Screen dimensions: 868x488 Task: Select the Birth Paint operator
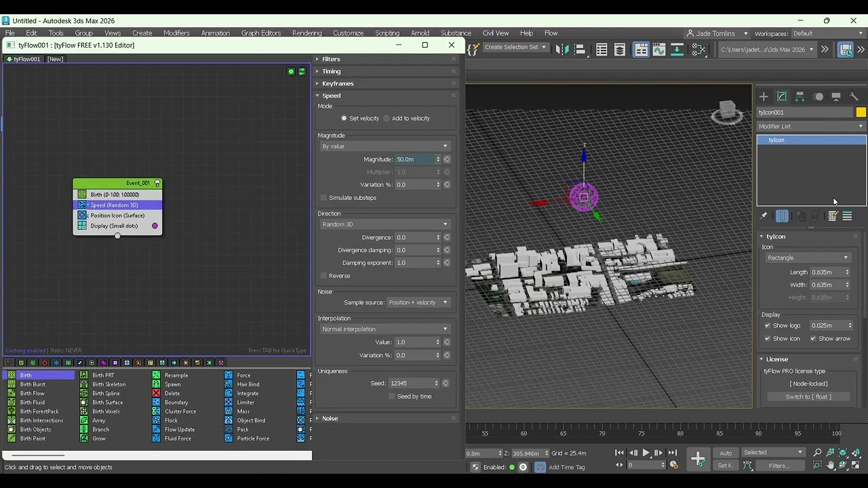point(33,439)
